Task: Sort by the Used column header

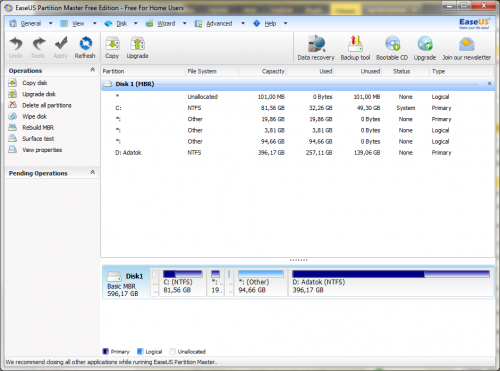Action: [310, 71]
